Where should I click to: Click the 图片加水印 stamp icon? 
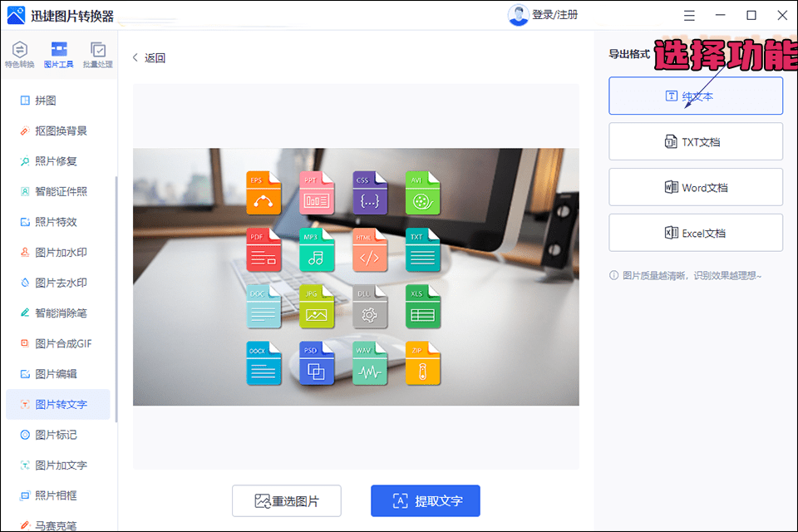click(25, 252)
